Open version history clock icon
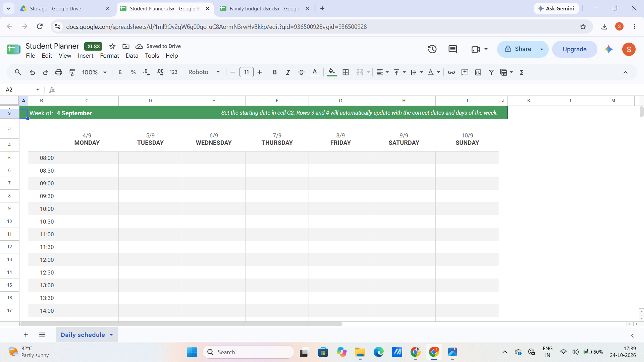644x362 pixels. tap(432, 49)
